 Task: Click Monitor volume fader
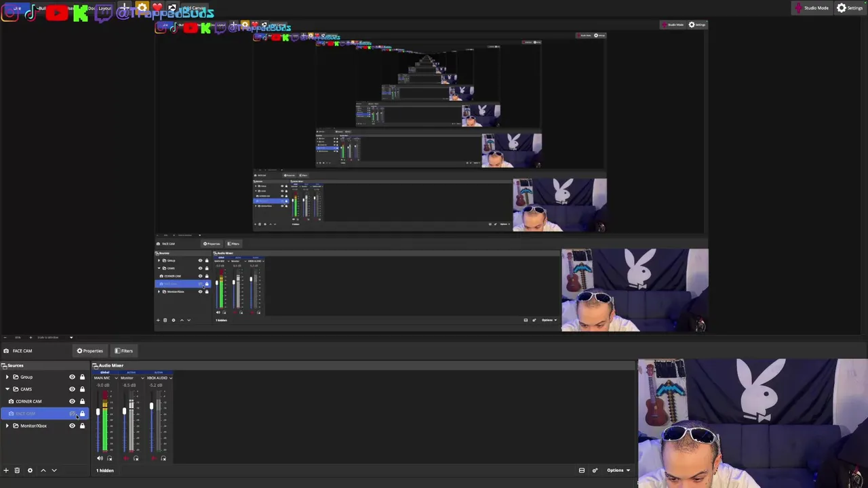coord(124,411)
